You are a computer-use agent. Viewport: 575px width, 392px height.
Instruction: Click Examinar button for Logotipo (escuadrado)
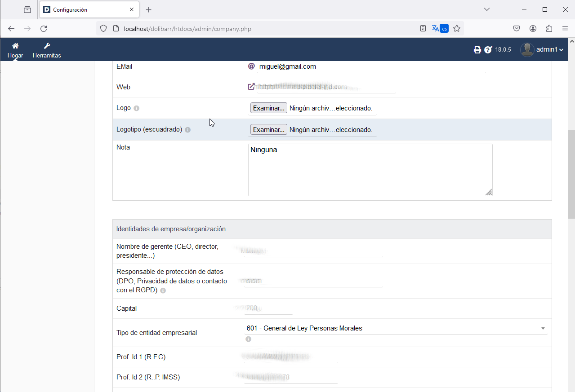coord(268,130)
